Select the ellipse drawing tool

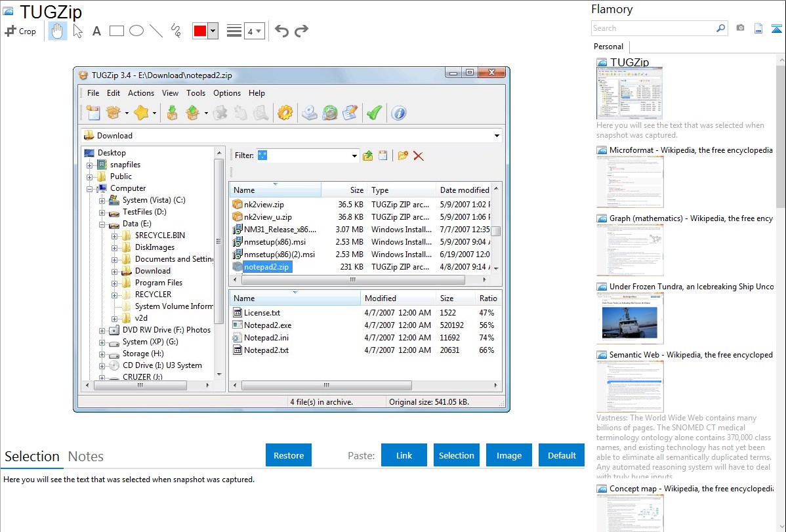136,31
